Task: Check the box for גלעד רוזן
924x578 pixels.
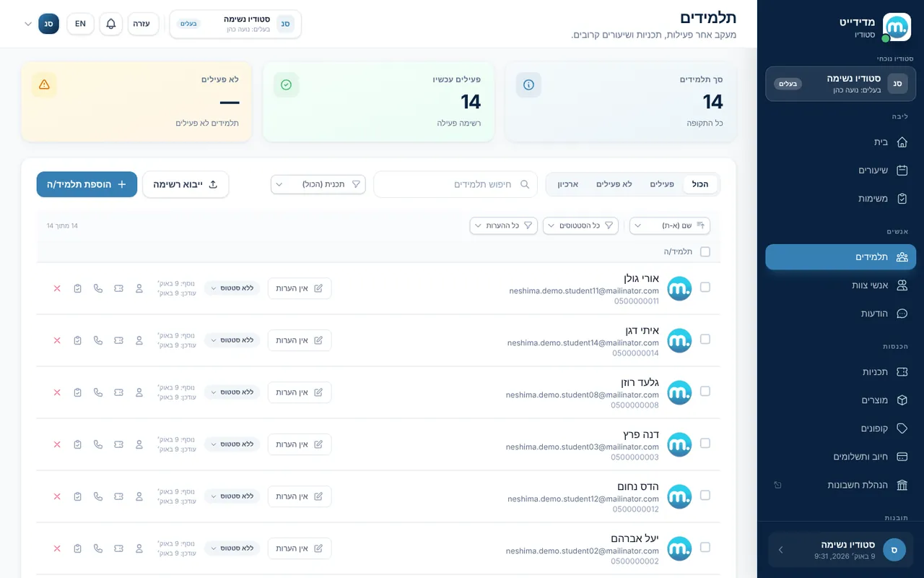Action: coord(705,391)
